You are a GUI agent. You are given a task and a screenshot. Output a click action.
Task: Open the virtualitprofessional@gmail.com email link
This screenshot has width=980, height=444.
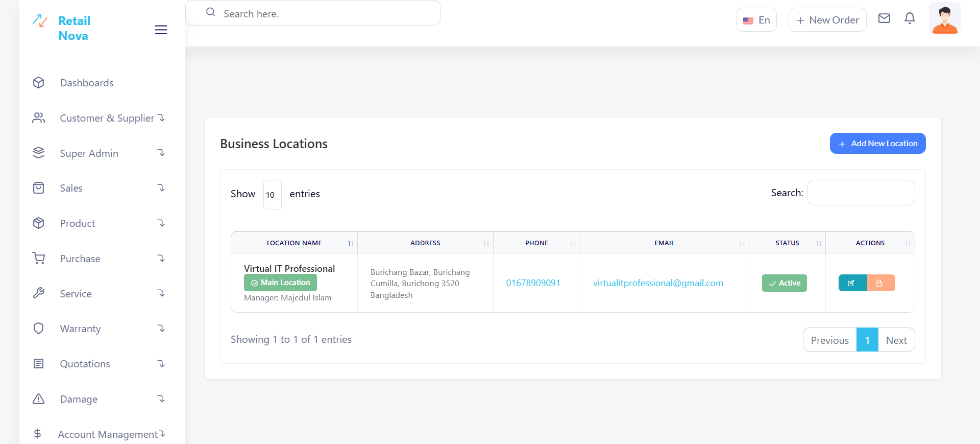(x=657, y=283)
